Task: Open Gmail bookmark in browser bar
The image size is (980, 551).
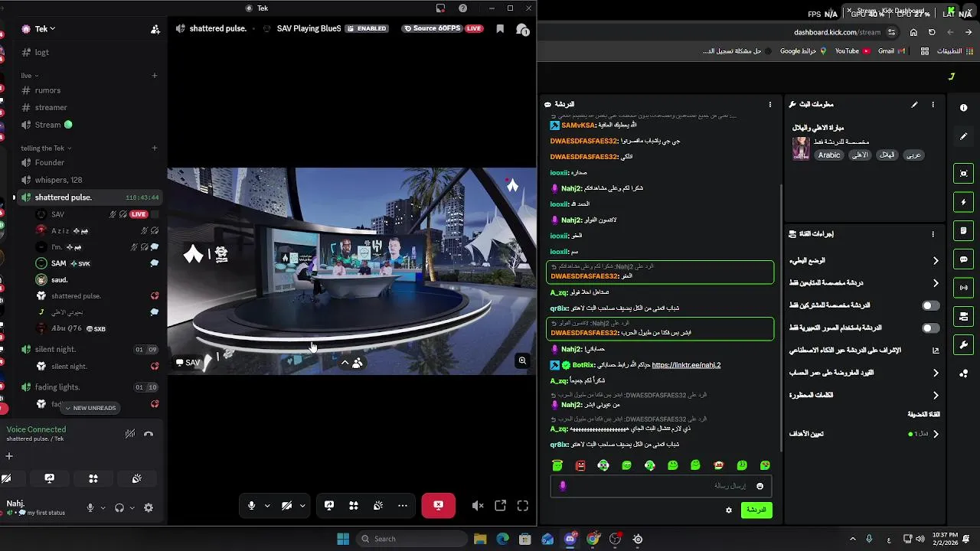Action: (x=891, y=51)
